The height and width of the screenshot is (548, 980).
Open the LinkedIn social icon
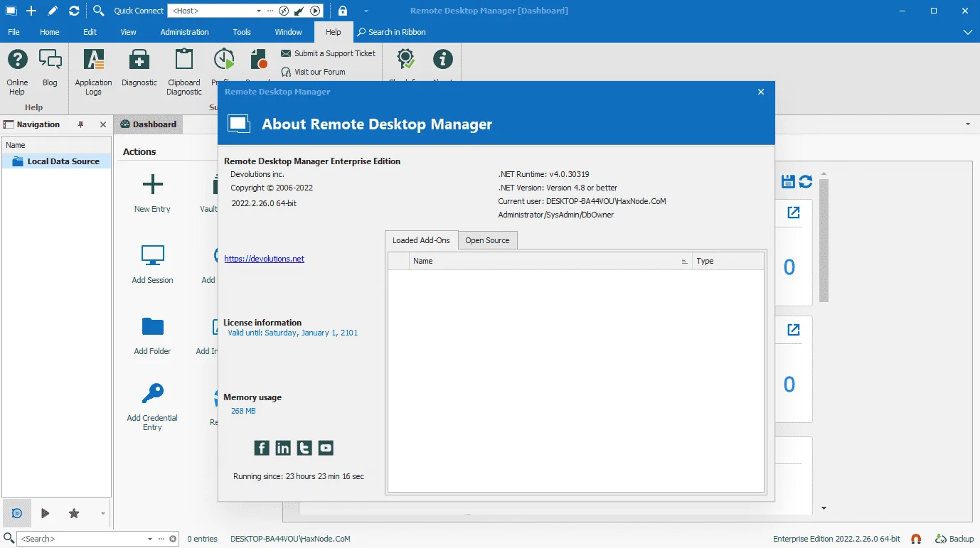click(x=283, y=448)
